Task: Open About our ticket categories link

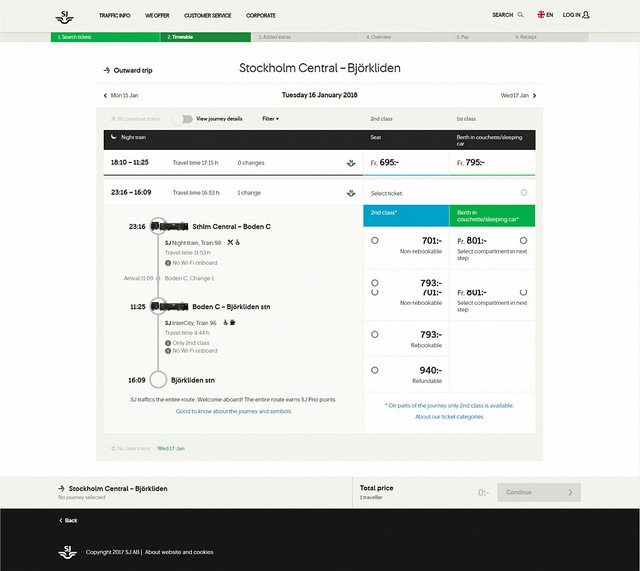Action: pyautogui.click(x=449, y=417)
